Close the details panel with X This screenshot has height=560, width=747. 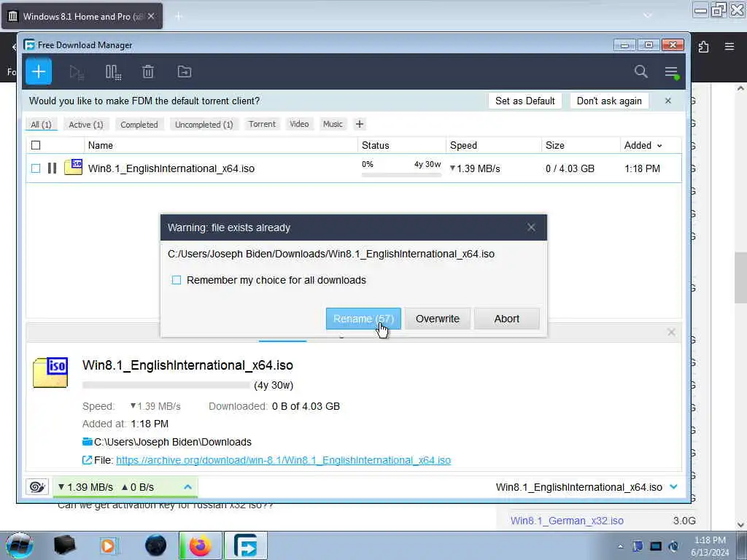pyautogui.click(x=671, y=332)
